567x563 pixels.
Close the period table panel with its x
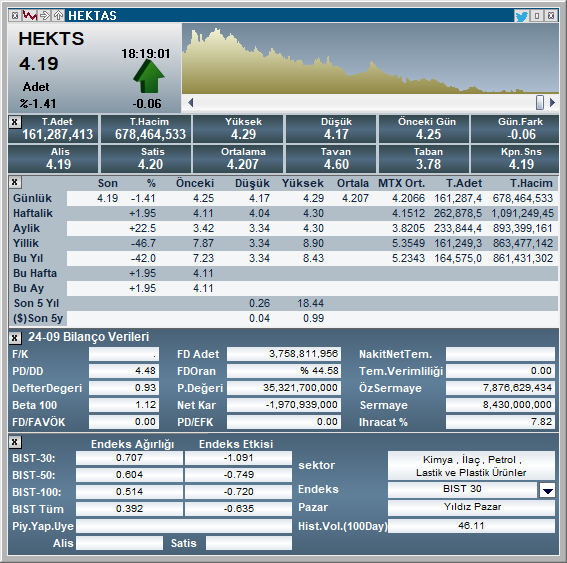click(15, 182)
